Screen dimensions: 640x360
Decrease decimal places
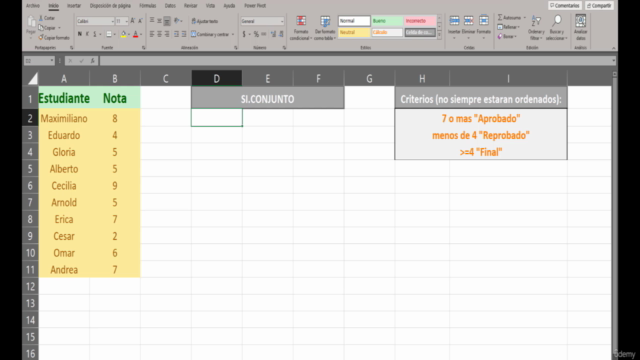281,34
